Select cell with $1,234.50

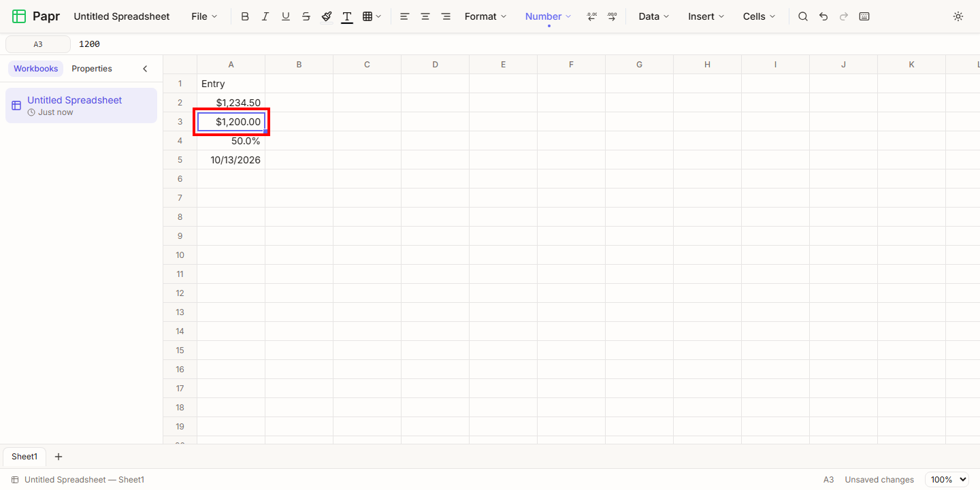point(231,103)
